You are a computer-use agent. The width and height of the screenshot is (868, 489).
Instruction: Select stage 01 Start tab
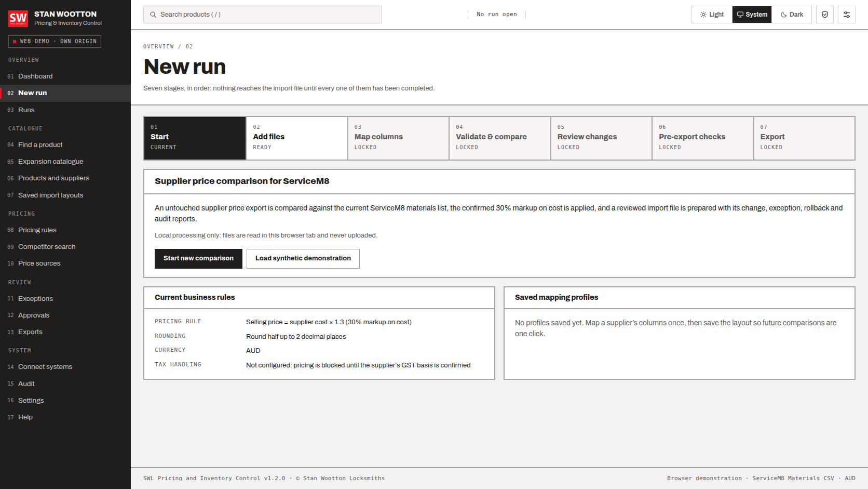(x=195, y=138)
